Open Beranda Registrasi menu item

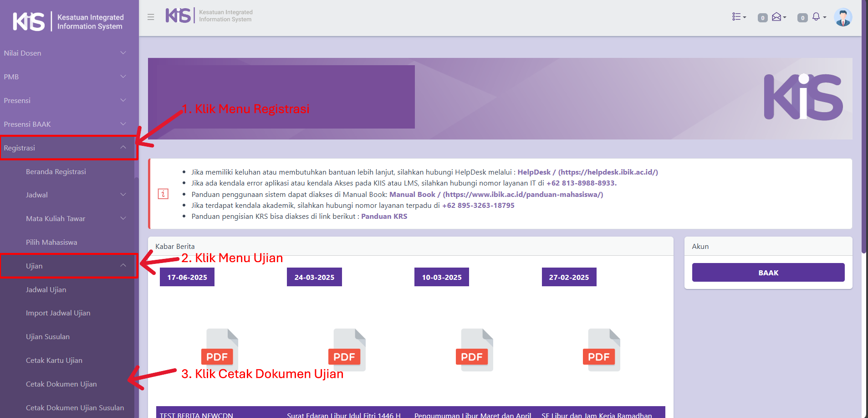pos(56,172)
